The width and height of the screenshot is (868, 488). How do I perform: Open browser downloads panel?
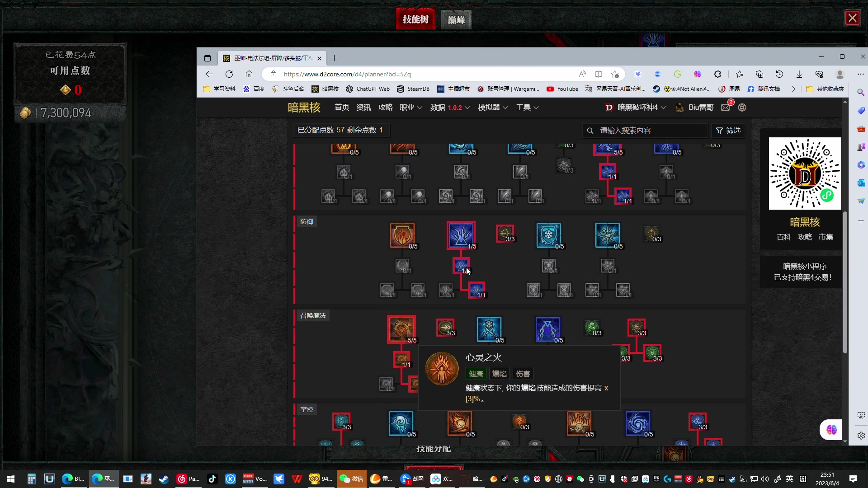coord(799,74)
